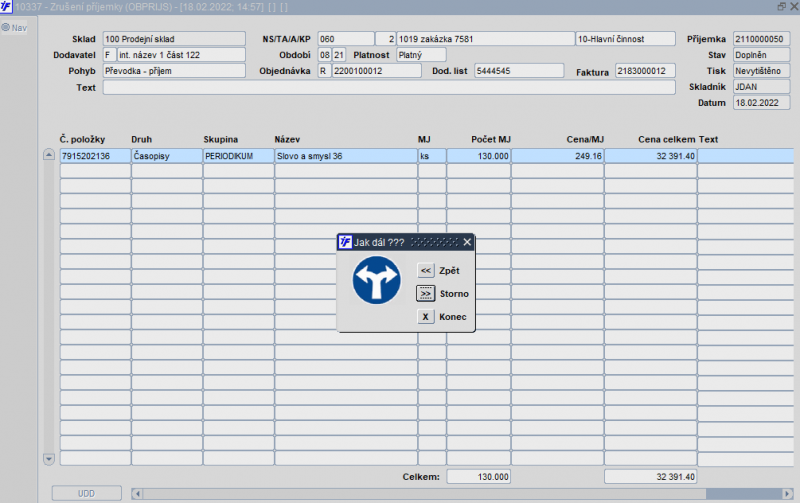800x503 pixels.
Task: Click the horizontal scrollbar right arrow
Action: pos(787,493)
